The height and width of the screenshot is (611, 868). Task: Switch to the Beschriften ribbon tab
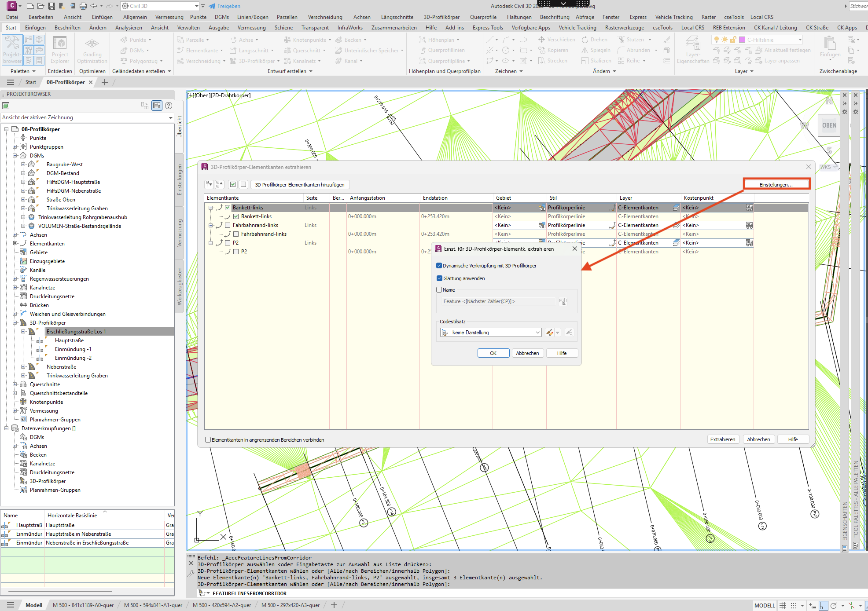[67, 28]
